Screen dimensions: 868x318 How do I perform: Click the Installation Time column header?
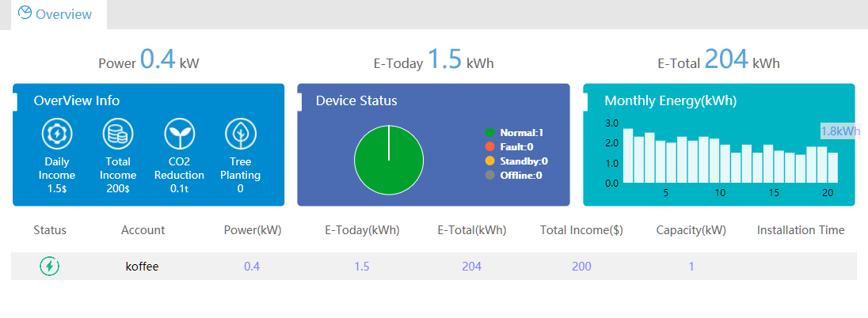click(801, 230)
